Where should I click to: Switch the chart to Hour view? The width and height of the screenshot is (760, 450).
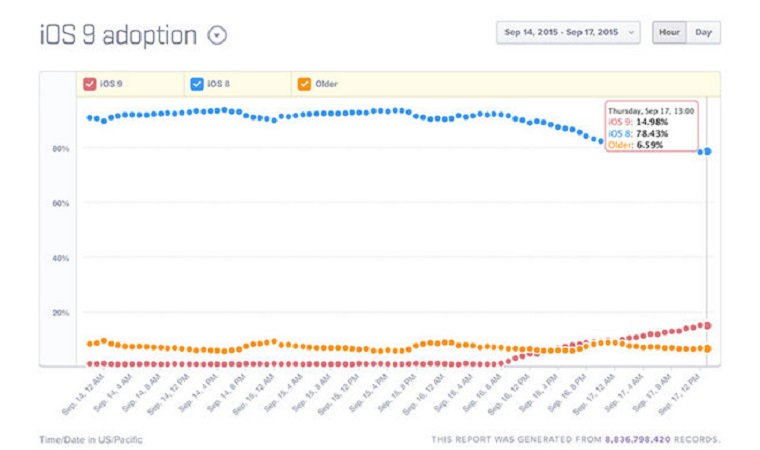coord(669,32)
